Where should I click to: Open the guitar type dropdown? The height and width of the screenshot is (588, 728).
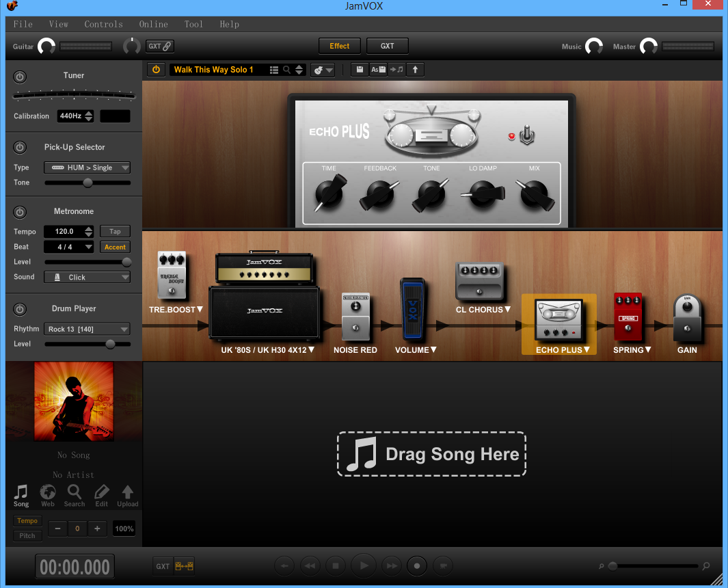click(x=323, y=70)
